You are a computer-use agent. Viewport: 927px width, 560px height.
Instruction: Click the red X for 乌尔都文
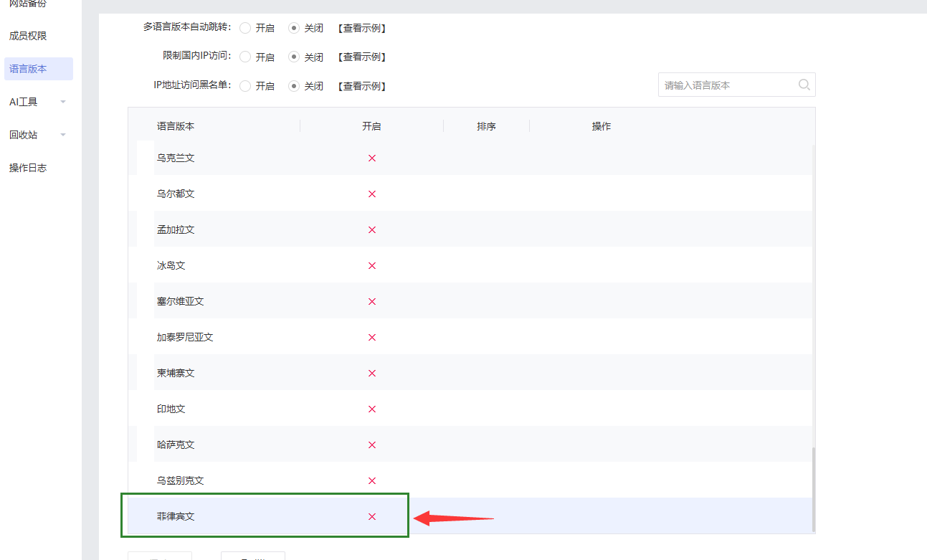click(x=371, y=194)
